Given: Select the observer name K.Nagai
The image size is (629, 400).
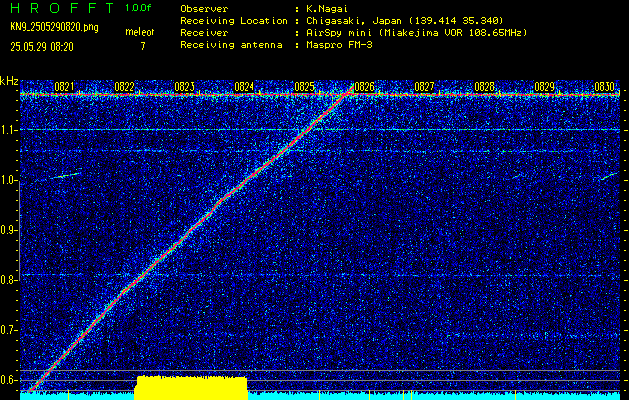Looking at the screenshot, I should [327, 9].
